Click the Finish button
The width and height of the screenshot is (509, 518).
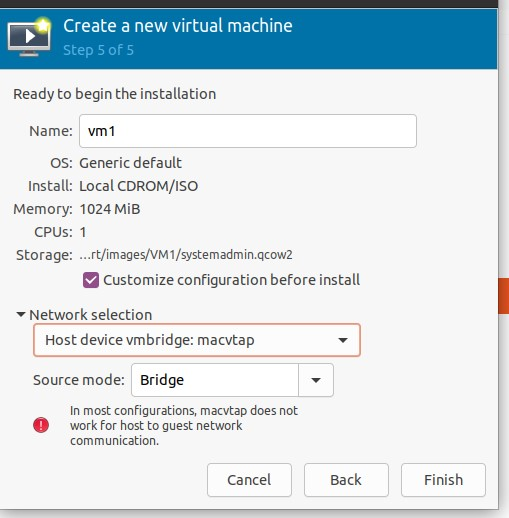click(x=443, y=480)
